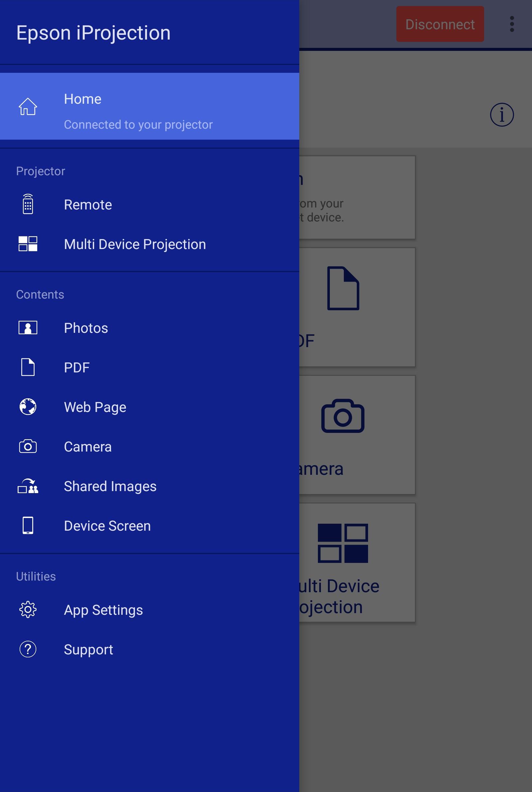This screenshot has height=792, width=532.
Task: Click the App Settings gear icon
Action: coord(28,609)
